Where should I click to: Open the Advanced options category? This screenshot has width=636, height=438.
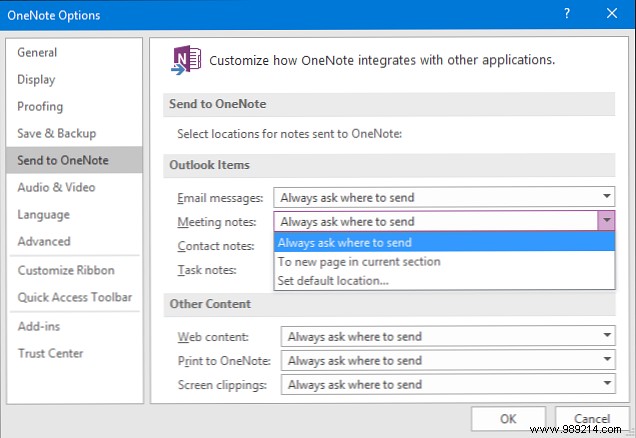click(x=75, y=241)
